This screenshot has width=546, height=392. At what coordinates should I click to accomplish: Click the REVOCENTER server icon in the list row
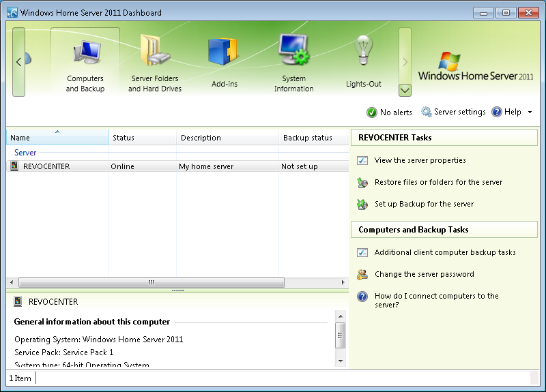click(x=14, y=166)
